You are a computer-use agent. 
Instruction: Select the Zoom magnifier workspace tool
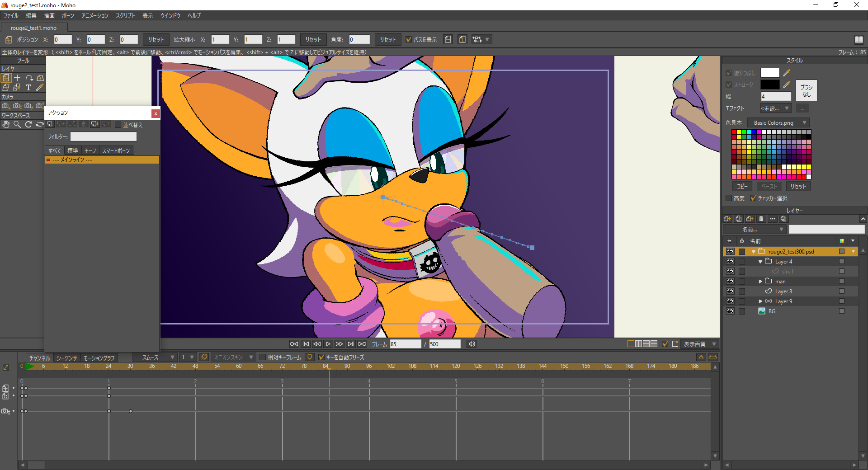click(17, 125)
